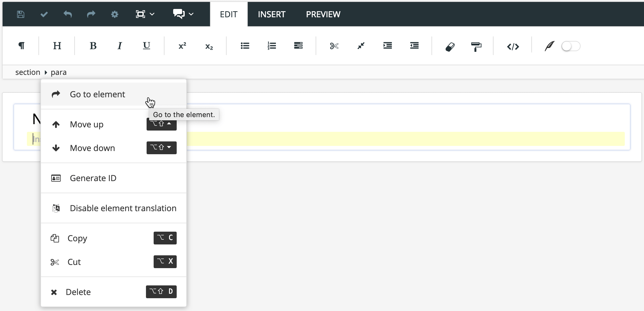This screenshot has height=311, width=644.
Task: Switch to the PREVIEW tab
Action: coord(323,14)
